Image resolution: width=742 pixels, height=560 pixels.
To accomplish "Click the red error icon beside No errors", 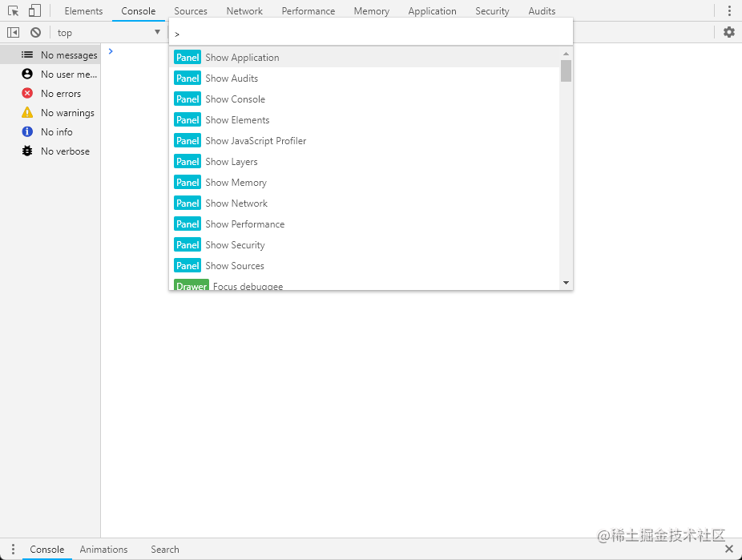I will click(27, 93).
